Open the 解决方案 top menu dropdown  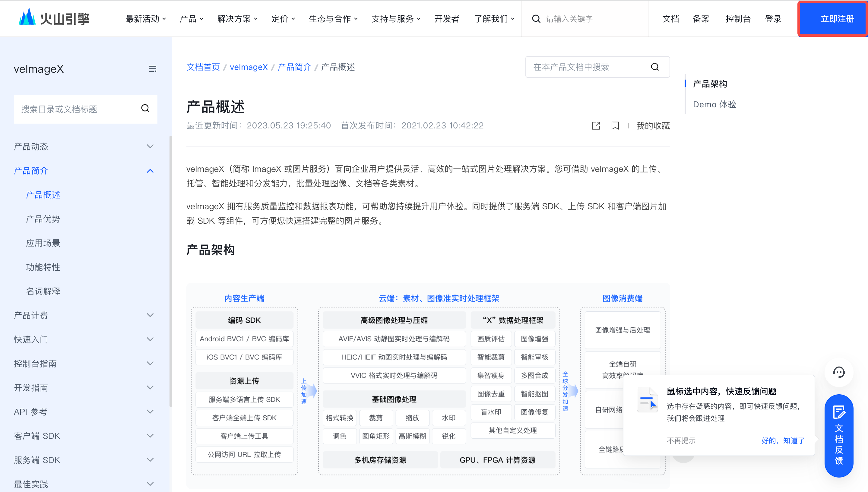237,19
